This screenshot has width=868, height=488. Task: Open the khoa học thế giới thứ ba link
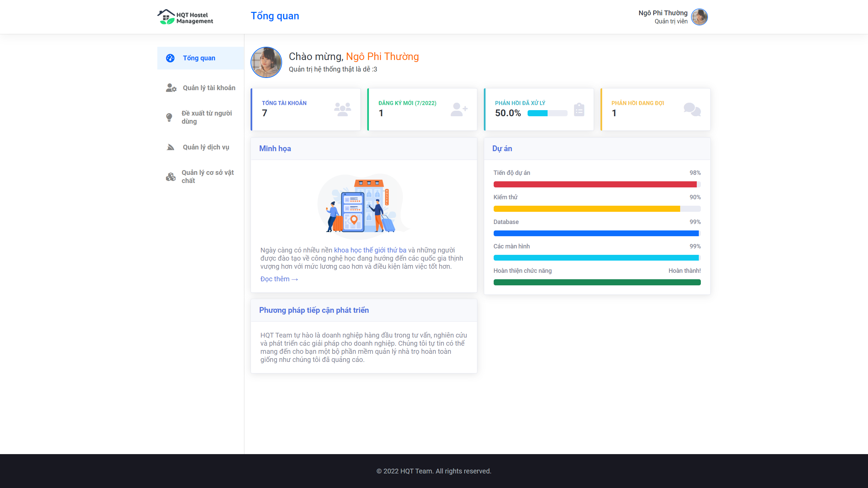370,250
